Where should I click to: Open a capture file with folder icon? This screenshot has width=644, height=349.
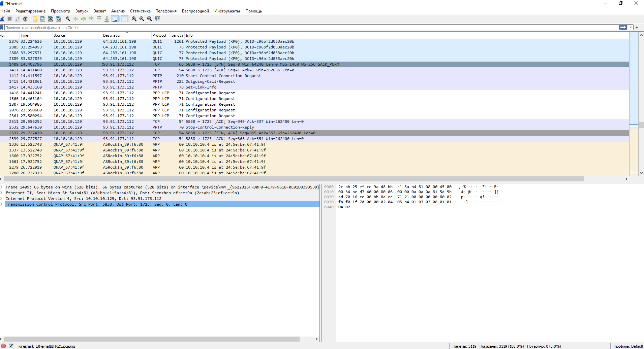pyautogui.click(x=35, y=19)
